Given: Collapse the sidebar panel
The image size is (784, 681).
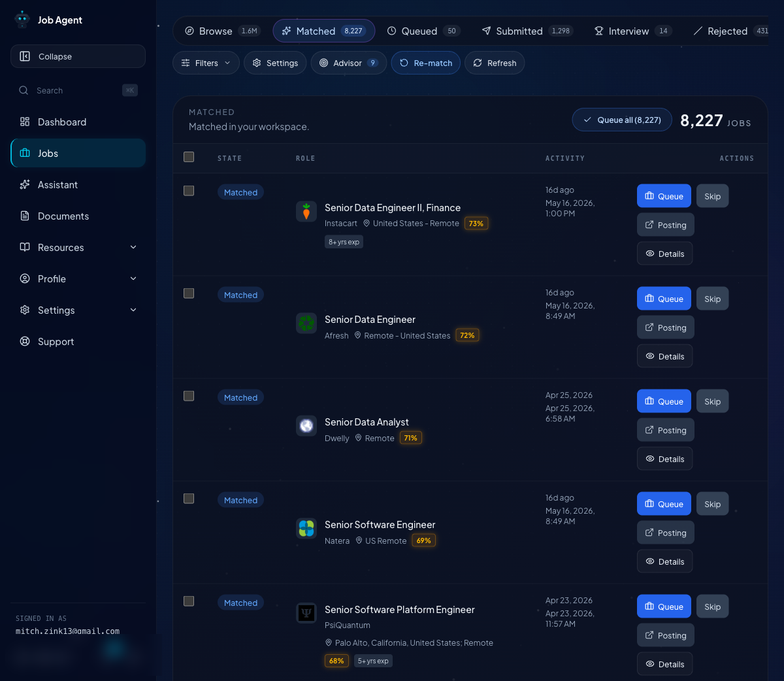Looking at the screenshot, I should (78, 56).
